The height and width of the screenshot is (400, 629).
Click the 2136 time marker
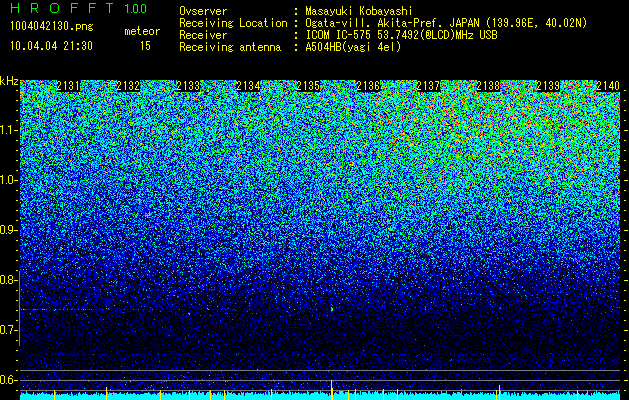point(368,86)
